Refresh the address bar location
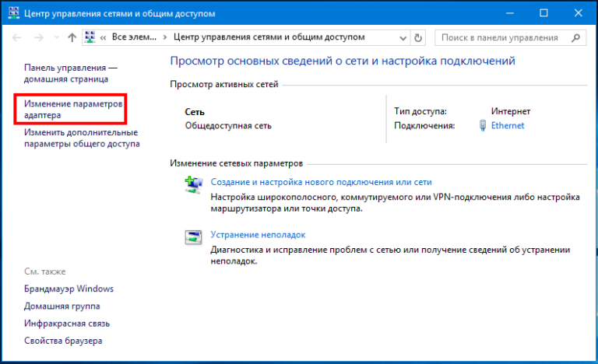 tap(419, 37)
